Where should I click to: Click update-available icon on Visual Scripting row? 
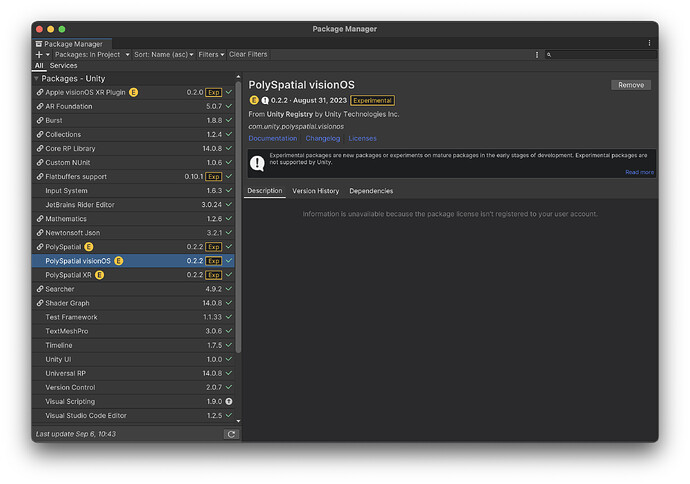tap(229, 401)
